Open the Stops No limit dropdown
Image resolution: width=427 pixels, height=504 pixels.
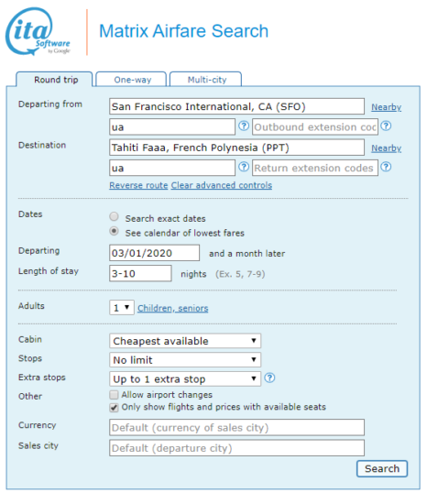point(185,360)
